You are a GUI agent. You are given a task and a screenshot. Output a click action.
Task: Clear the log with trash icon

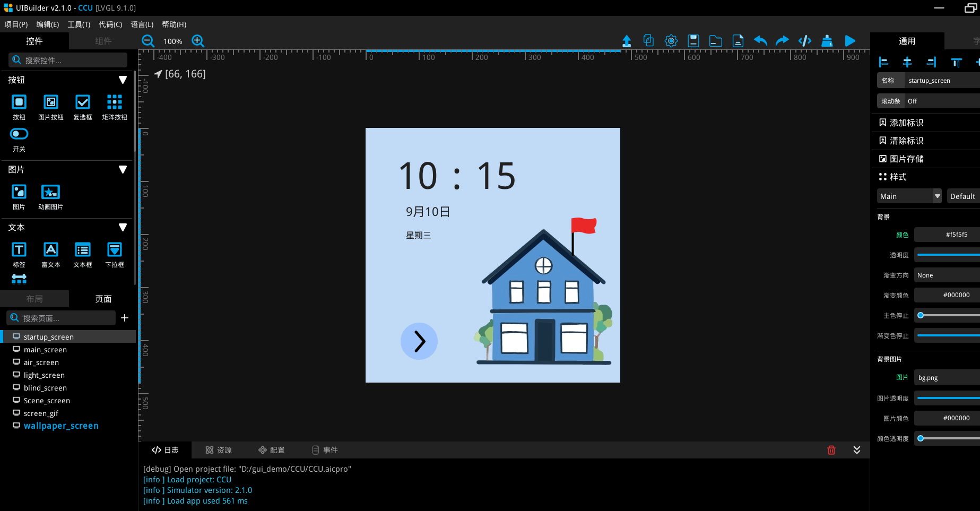coord(831,450)
